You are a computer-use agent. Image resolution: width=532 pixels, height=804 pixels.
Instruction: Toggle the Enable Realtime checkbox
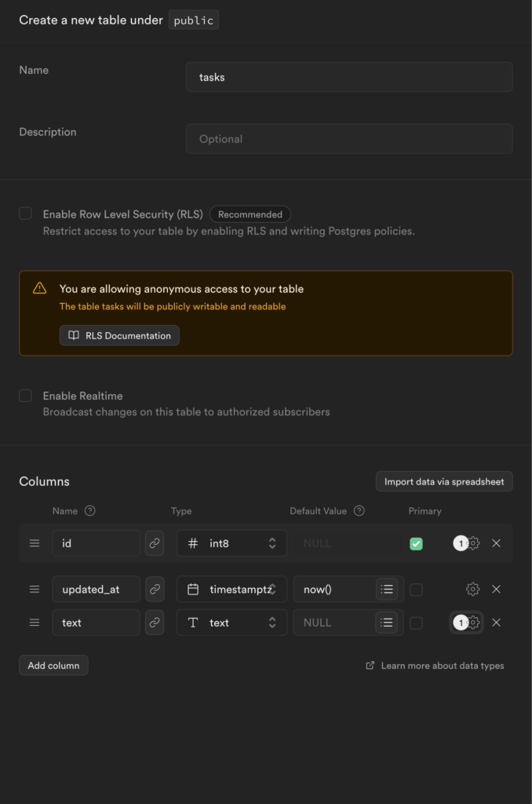tap(26, 396)
